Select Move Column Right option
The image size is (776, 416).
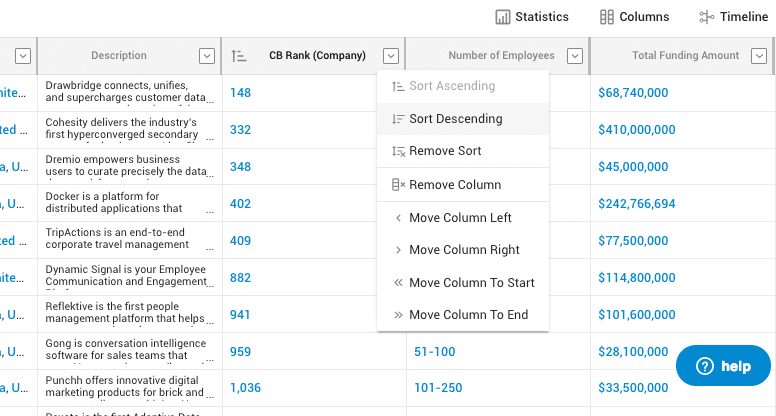(463, 250)
